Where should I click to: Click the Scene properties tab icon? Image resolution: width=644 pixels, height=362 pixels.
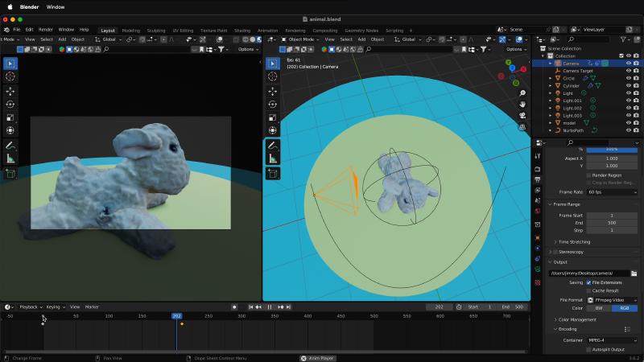(538, 200)
